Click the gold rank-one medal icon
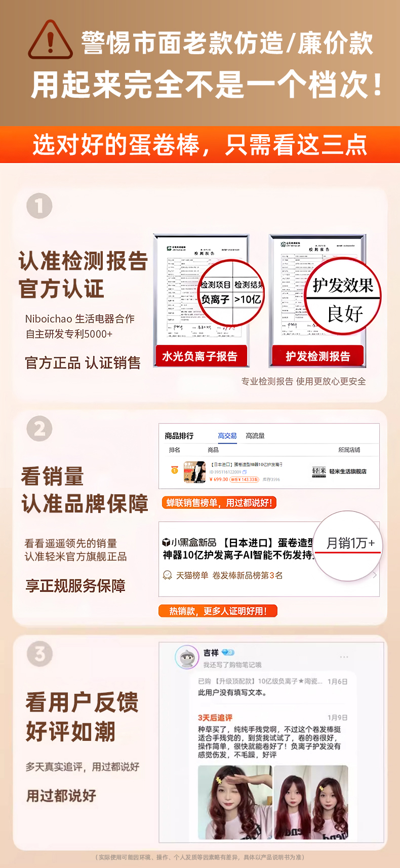400x868 pixels. click(175, 470)
